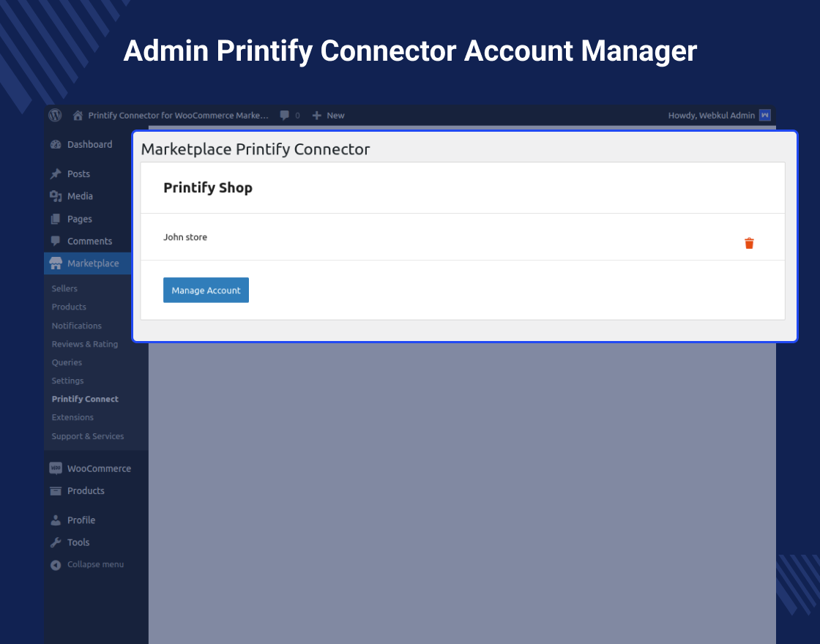Viewport: 820px width, 644px height.
Task: Click the Pages icon in sidebar
Action: click(56, 219)
